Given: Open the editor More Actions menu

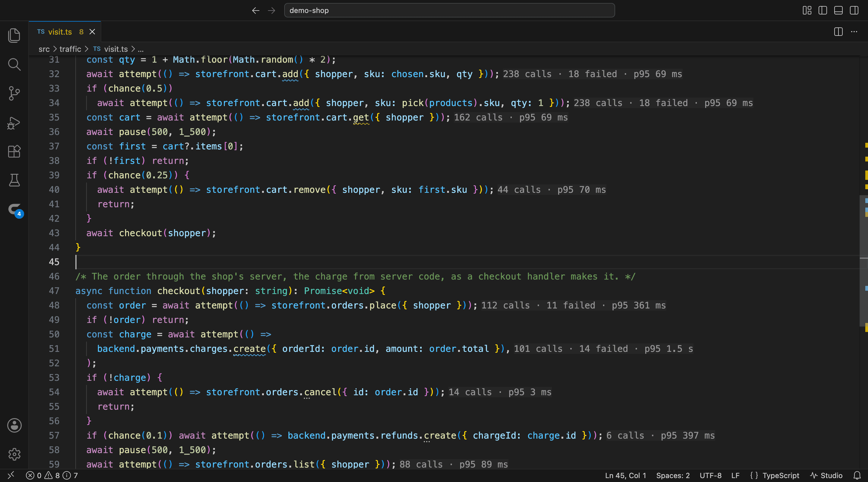Looking at the screenshot, I should 854,32.
